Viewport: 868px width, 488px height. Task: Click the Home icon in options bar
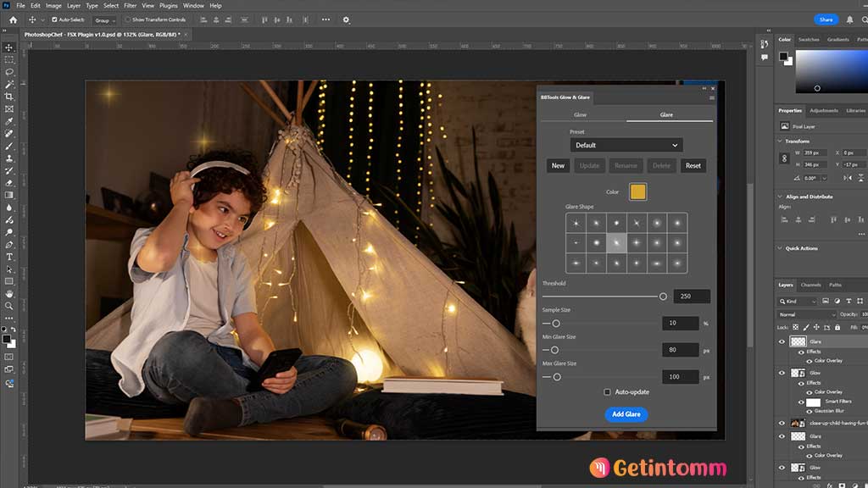[14, 20]
